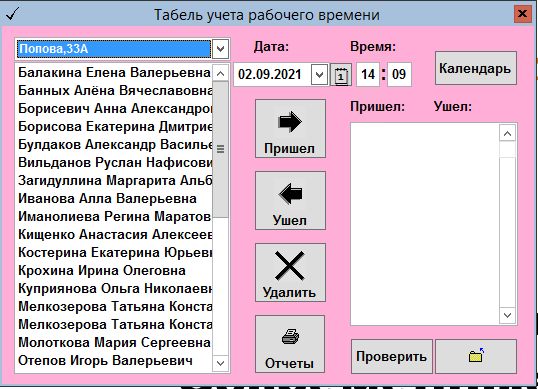
Task: Select Куприянова Ольга in the list
Action: click(x=115, y=288)
